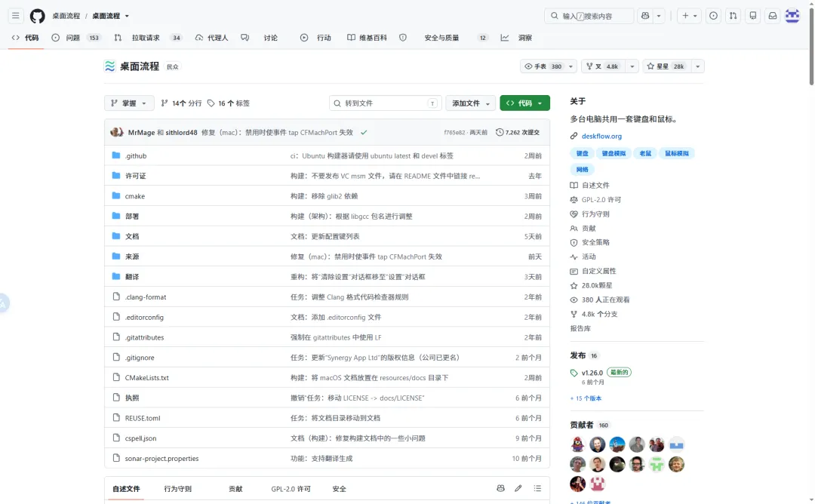Click the first contributor avatar

click(x=577, y=444)
